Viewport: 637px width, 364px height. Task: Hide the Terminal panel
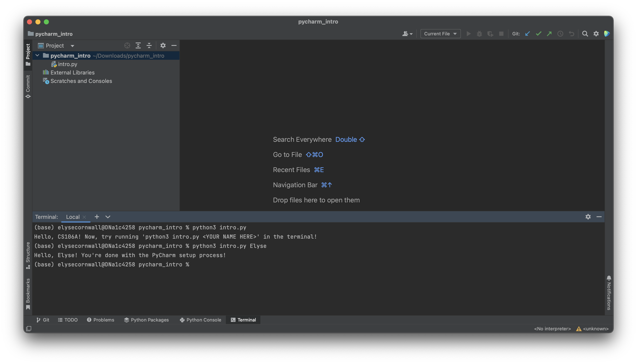(599, 217)
